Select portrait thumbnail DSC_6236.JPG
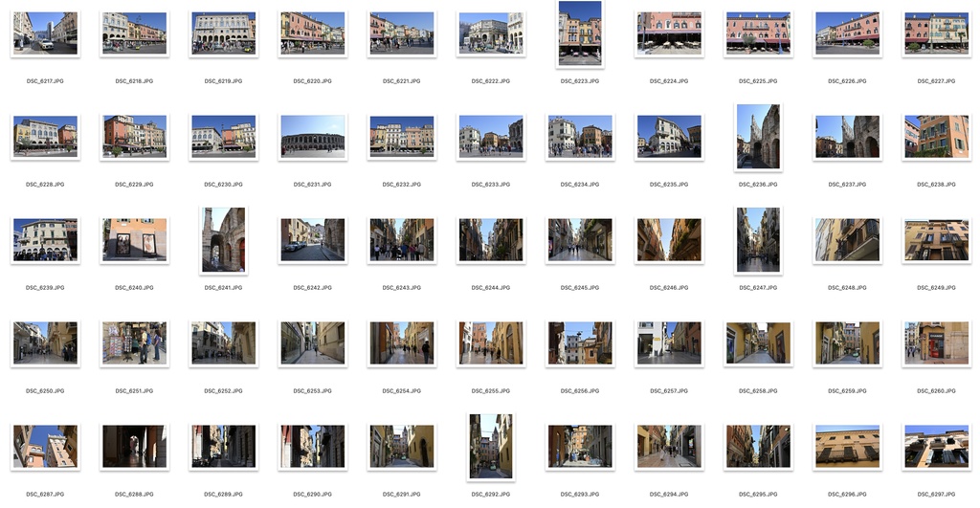 tap(758, 137)
